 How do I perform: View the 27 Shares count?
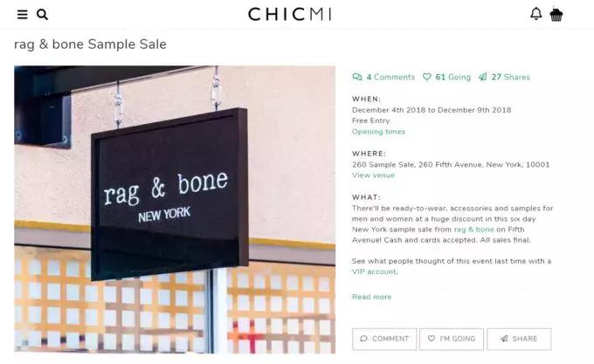coord(511,77)
